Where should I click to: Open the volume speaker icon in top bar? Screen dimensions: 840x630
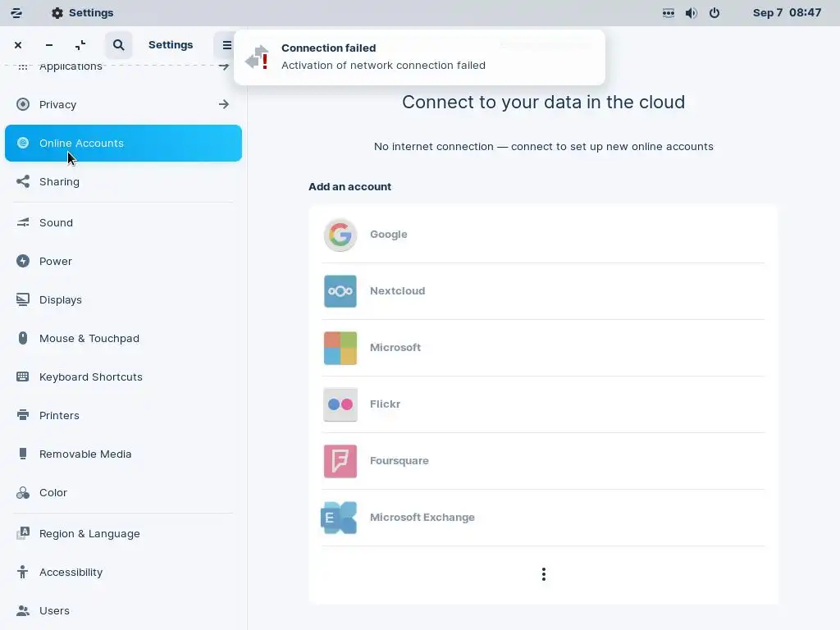tap(691, 13)
